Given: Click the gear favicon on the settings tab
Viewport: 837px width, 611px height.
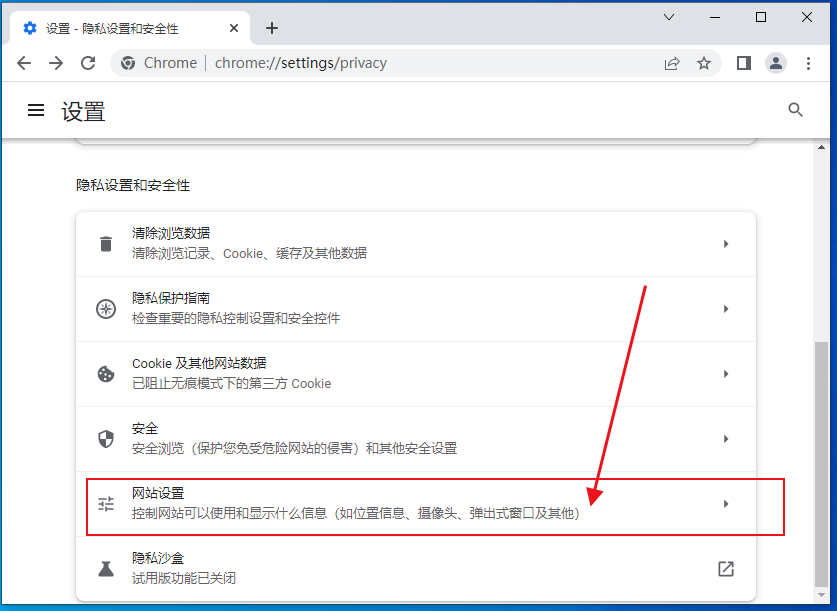Looking at the screenshot, I should (30, 28).
